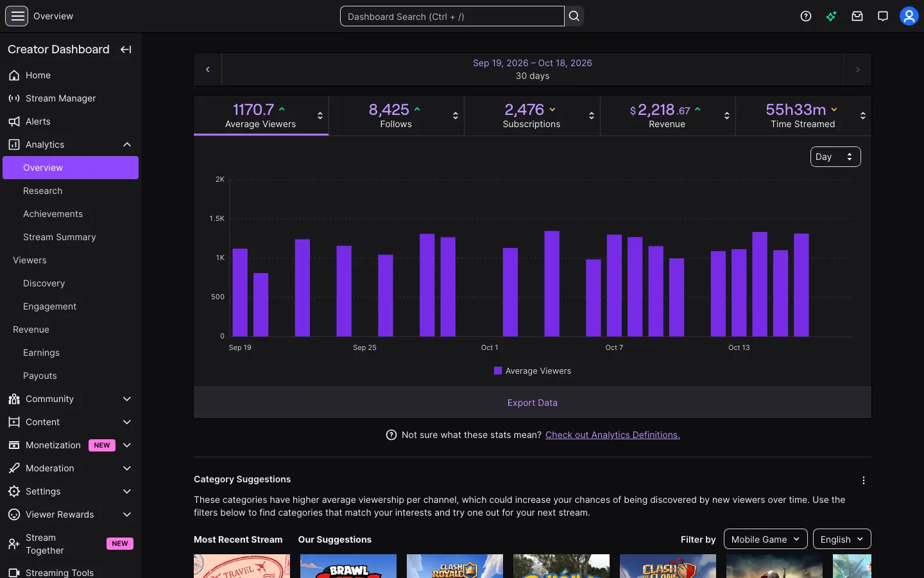This screenshot has width=924, height=578.
Task: Open Alerts in the sidebar
Action: click(x=71, y=121)
